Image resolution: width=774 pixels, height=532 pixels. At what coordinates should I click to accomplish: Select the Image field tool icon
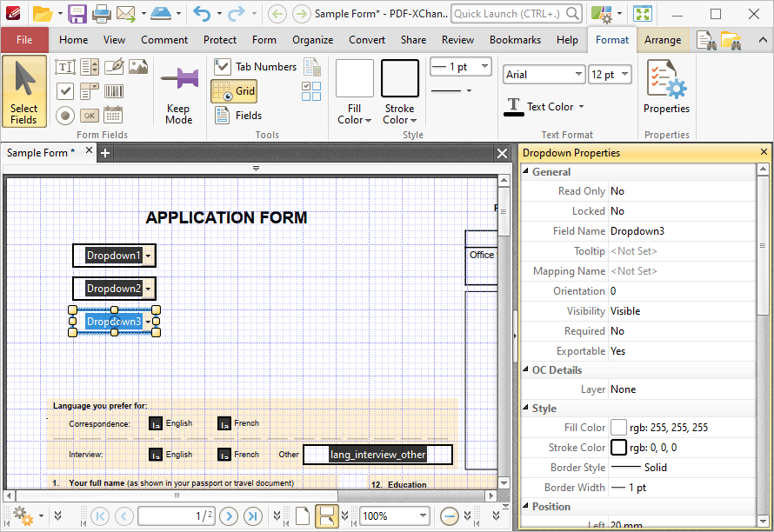pos(138,67)
